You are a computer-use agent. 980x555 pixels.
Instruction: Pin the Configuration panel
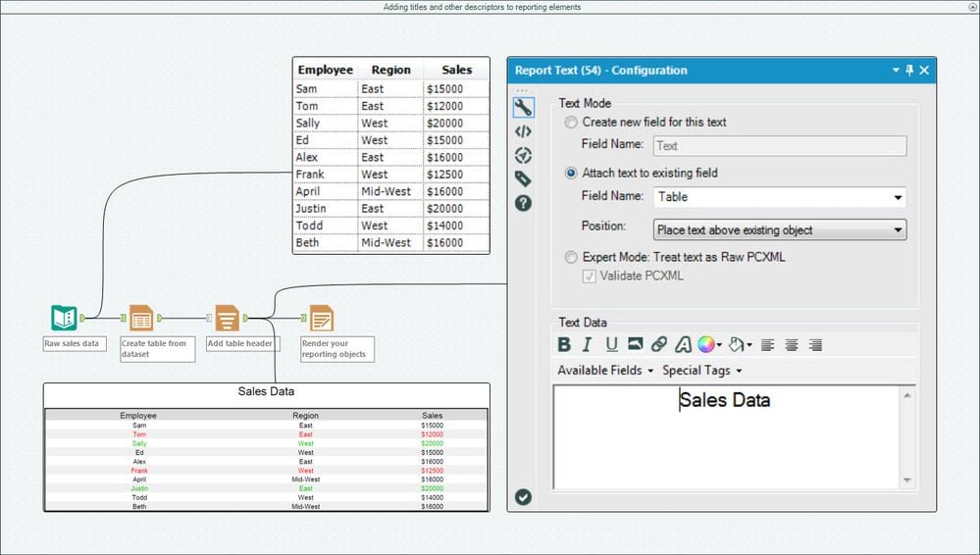click(x=909, y=70)
